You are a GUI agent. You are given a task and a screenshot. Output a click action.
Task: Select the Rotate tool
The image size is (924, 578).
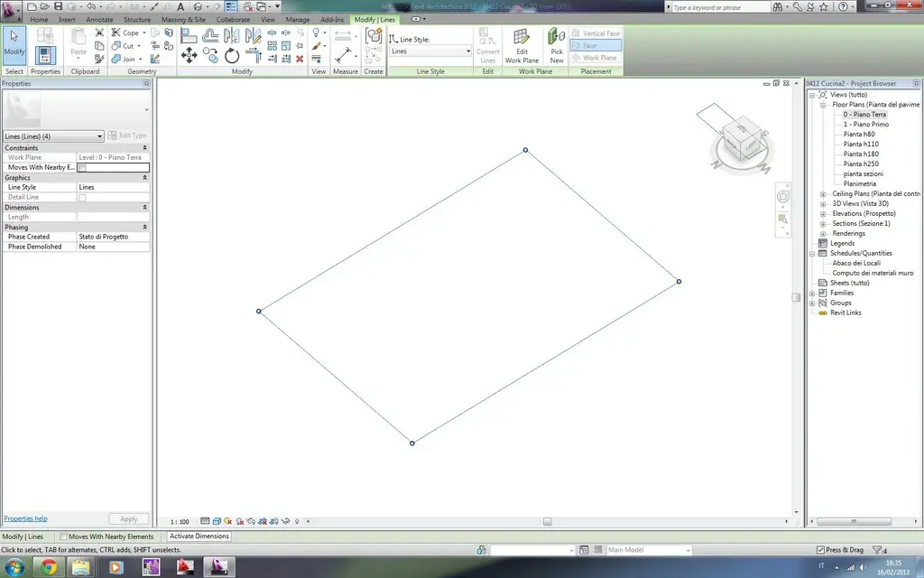[232, 56]
